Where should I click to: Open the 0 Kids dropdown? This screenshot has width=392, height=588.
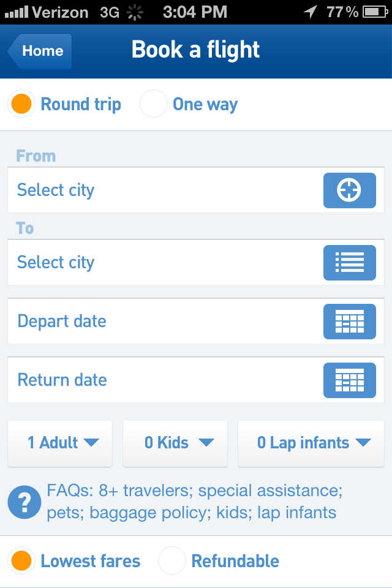point(175,443)
